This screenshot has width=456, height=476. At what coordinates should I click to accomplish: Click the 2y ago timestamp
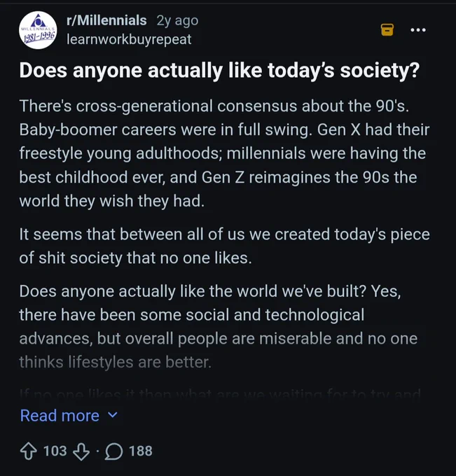(177, 20)
